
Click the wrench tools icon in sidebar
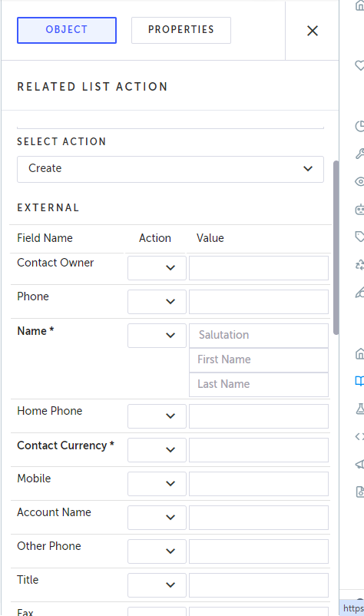pyautogui.click(x=359, y=154)
